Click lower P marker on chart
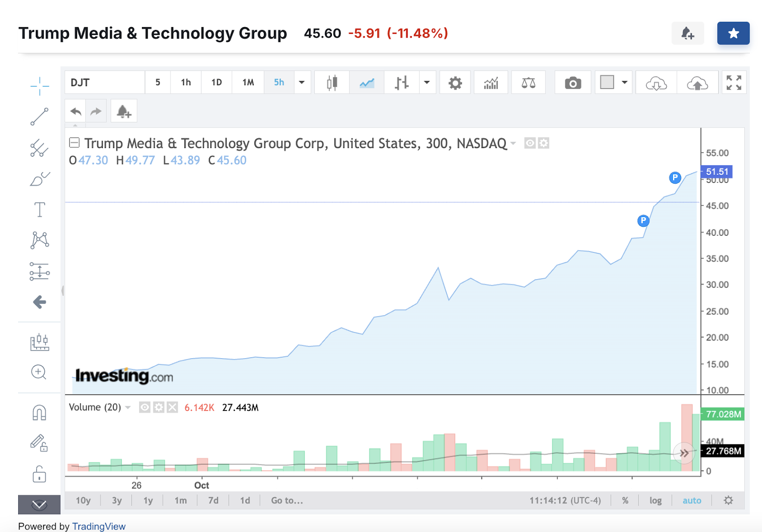Viewport: 762px width, 532px height. click(643, 221)
